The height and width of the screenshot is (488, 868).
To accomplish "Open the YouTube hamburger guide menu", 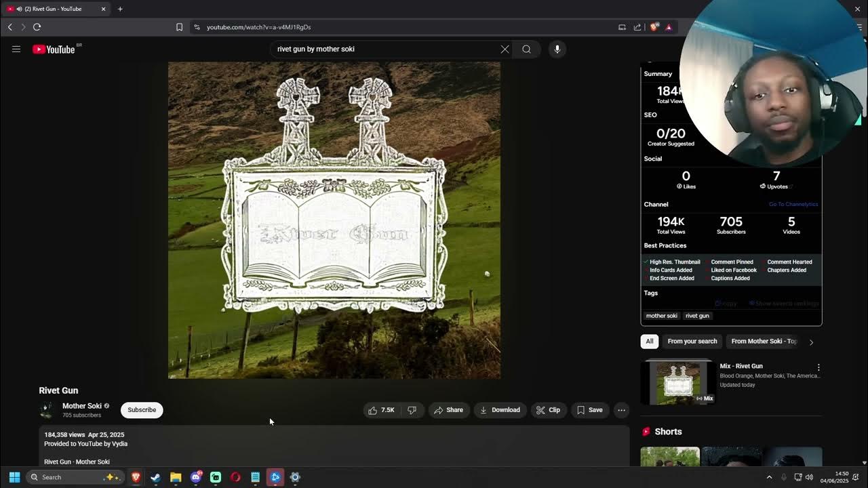I will (16, 49).
